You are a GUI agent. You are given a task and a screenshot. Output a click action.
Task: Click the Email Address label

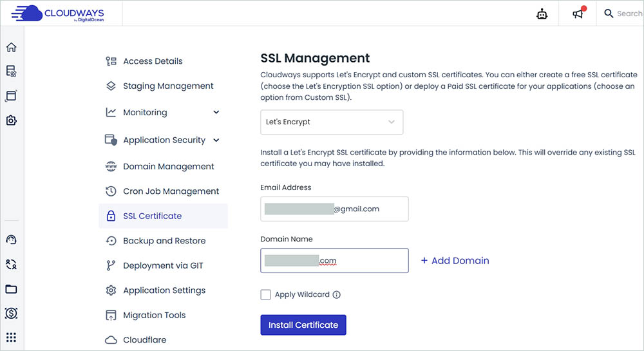tap(286, 187)
